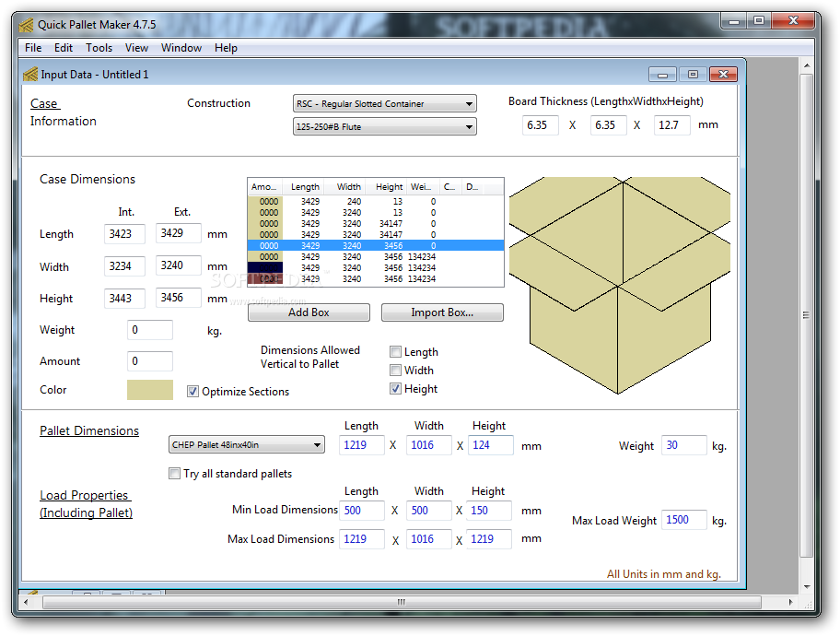Open the Case Information link
The height and width of the screenshot is (636, 840).
click(64, 112)
